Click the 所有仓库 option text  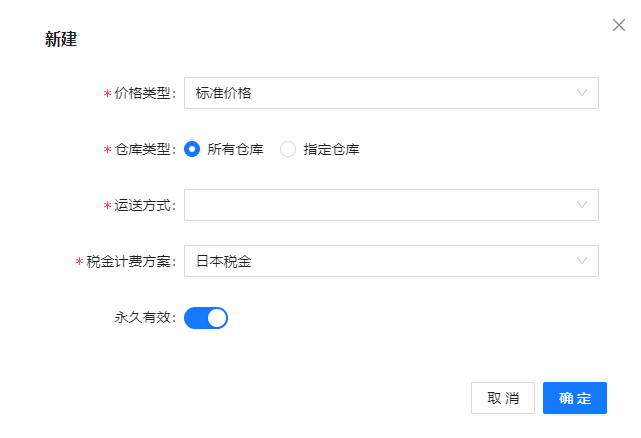[x=235, y=149]
